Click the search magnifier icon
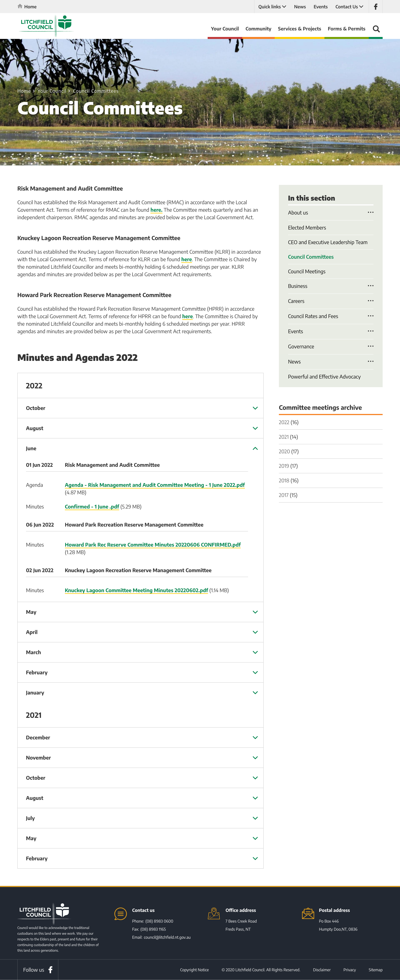Image resolution: width=400 pixels, height=980 pixels. pos(376,29)
